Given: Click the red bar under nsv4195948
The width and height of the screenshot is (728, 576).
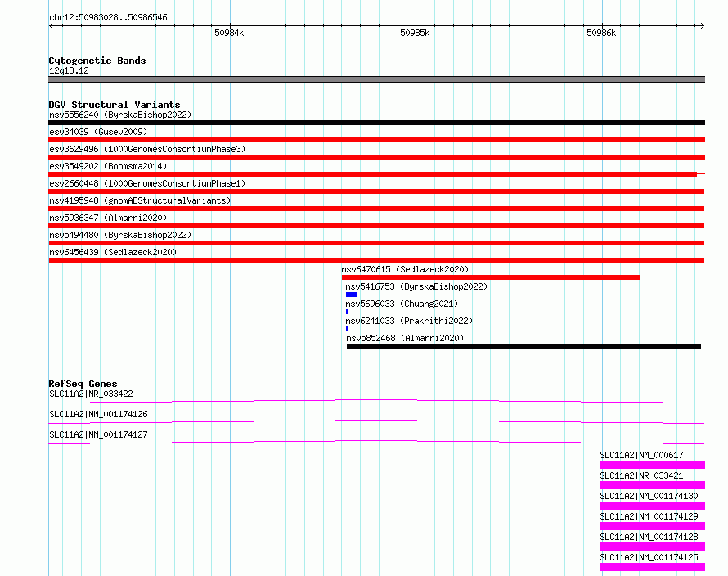Looking at the screenshot, I should pyautogui.click(x=376, y=209).
